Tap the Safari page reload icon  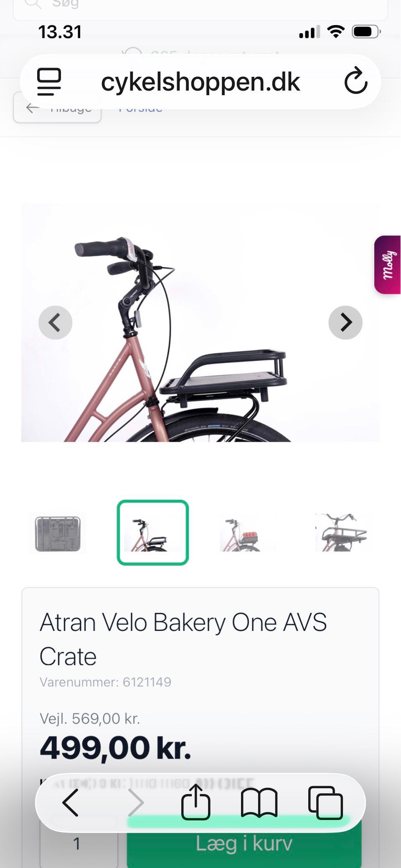(x=355, y=81)
